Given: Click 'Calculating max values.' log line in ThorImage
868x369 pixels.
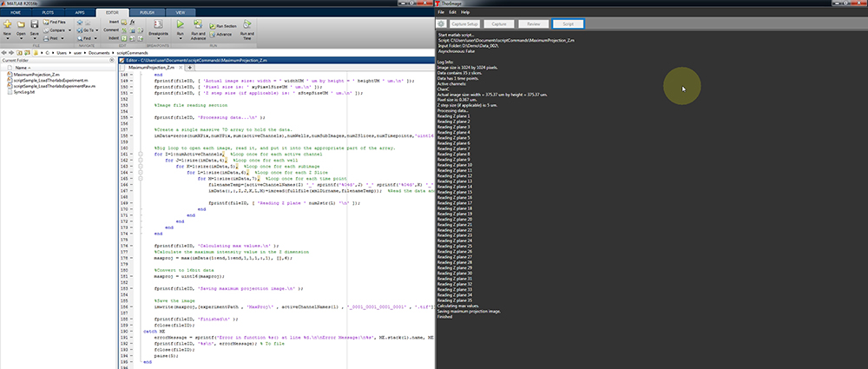Looking at the screenshot, I should [458, 306].
